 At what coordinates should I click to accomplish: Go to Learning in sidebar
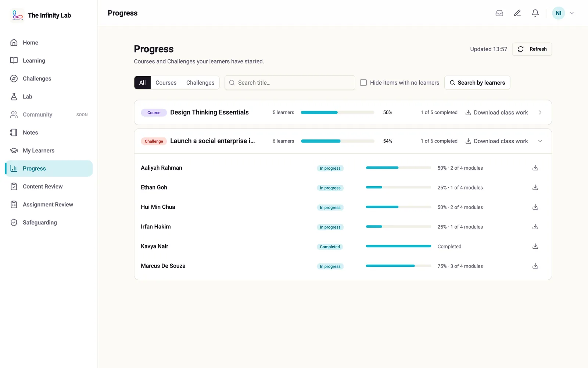point(49,61)
